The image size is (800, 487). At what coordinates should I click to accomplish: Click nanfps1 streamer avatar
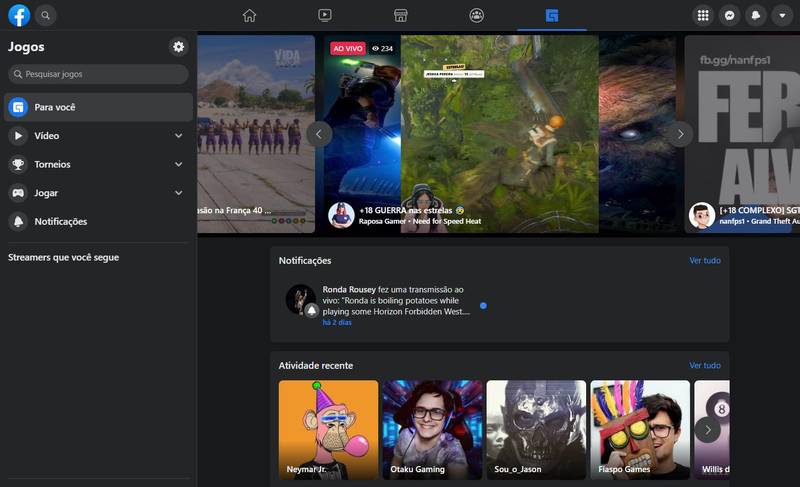click(x=702, y=215)
